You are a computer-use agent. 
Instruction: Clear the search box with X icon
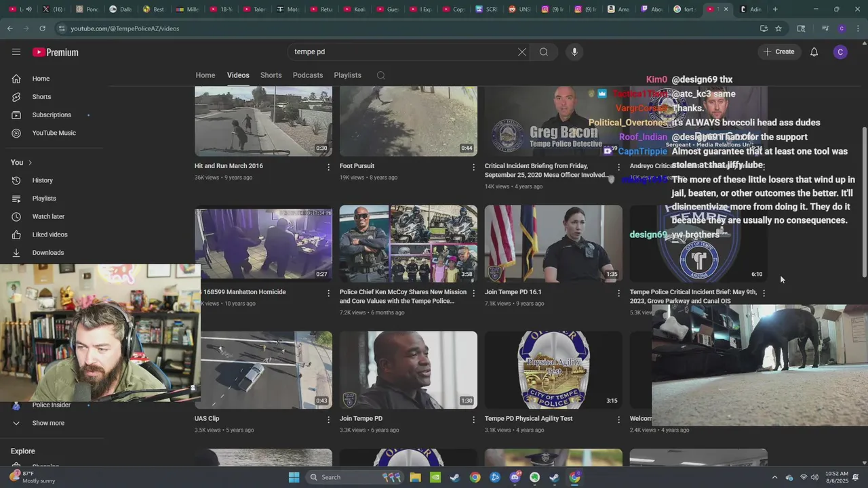pos(522,52)
